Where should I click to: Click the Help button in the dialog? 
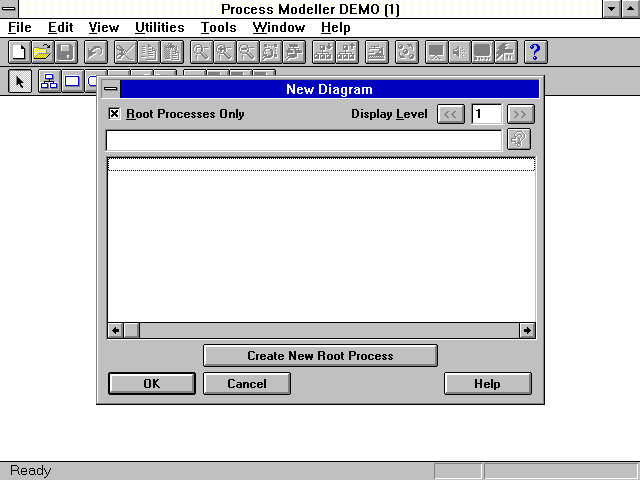487,383
